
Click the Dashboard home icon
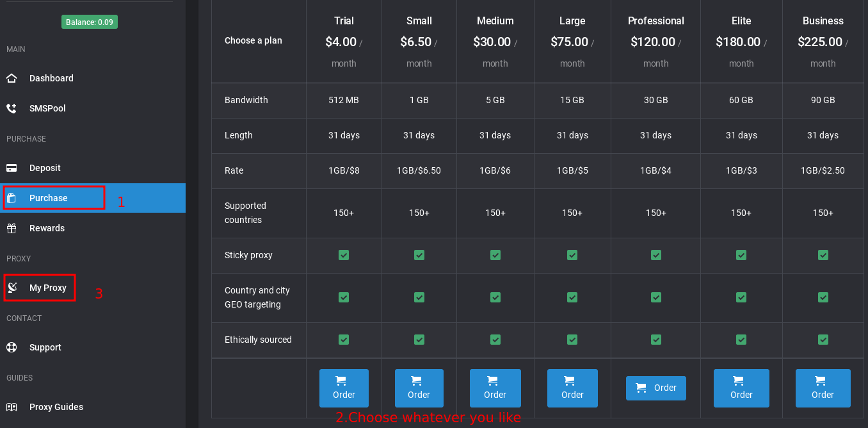coord(12,78)
